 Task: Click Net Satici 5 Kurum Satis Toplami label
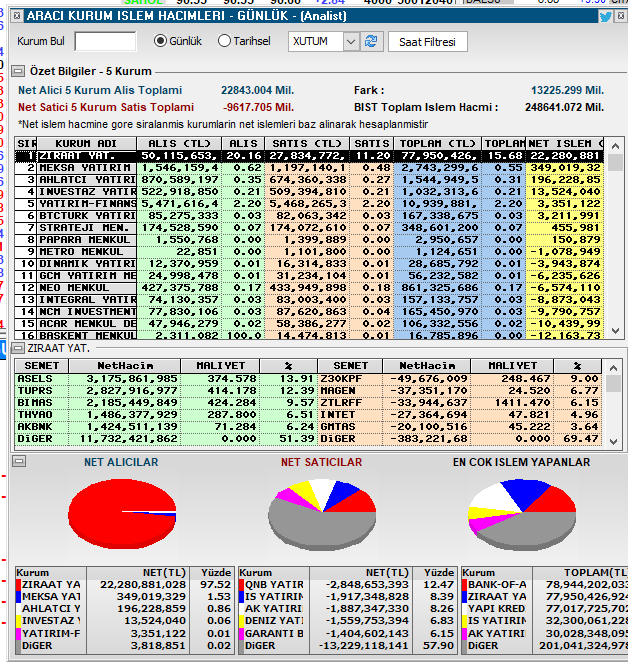coord(106,107)
